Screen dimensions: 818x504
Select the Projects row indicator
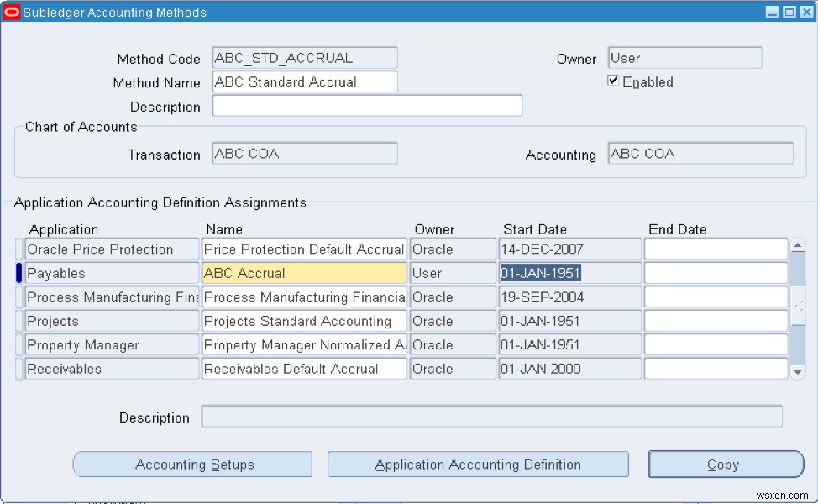[19, 321]
